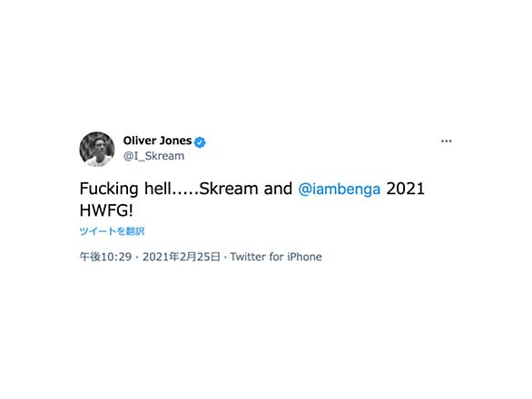Select the word iPhone in source label
The width and height of the screenshot is (532, 399).
click(x=305, y=257)
